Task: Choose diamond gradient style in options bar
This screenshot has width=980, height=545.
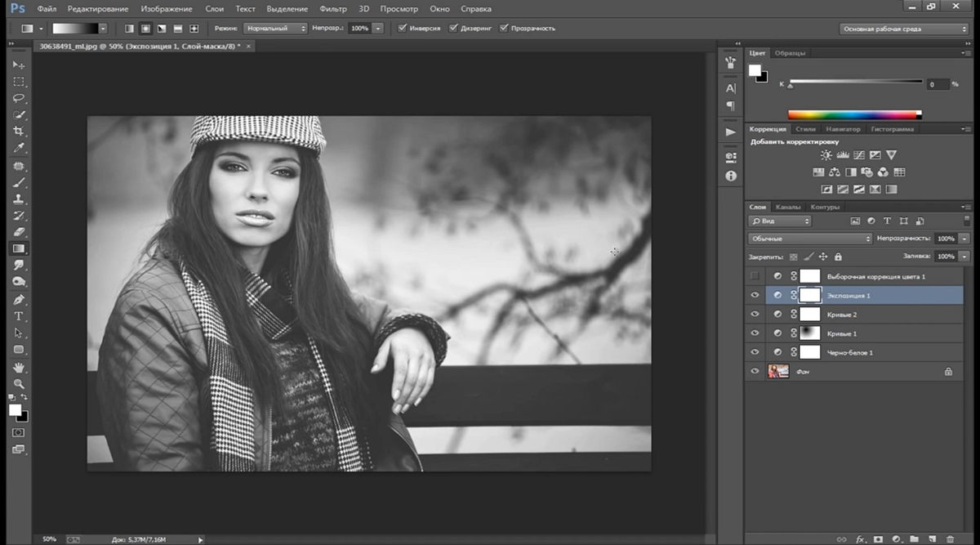Action: click(x=194, y=28)
